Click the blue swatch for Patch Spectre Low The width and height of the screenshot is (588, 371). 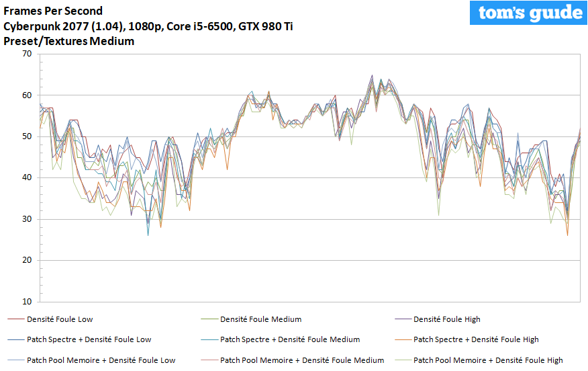pos(15,339)
